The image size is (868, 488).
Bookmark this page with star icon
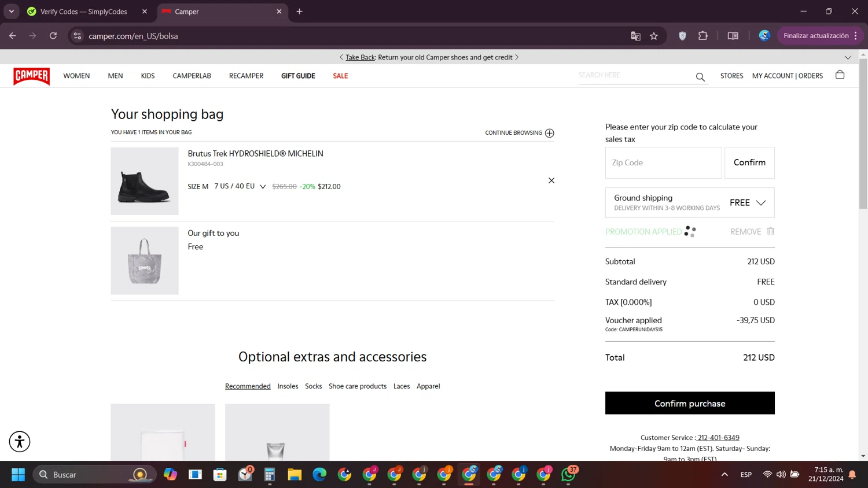pos(654,36)
